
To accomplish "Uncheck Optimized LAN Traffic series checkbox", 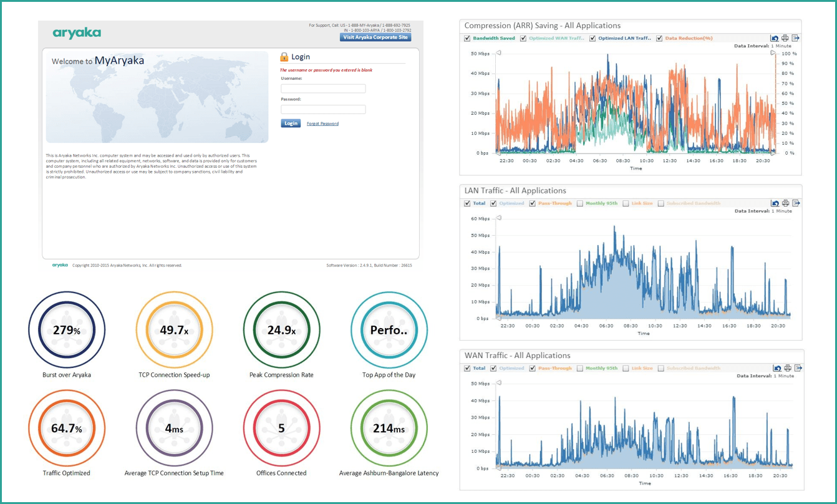I will 593,39.
